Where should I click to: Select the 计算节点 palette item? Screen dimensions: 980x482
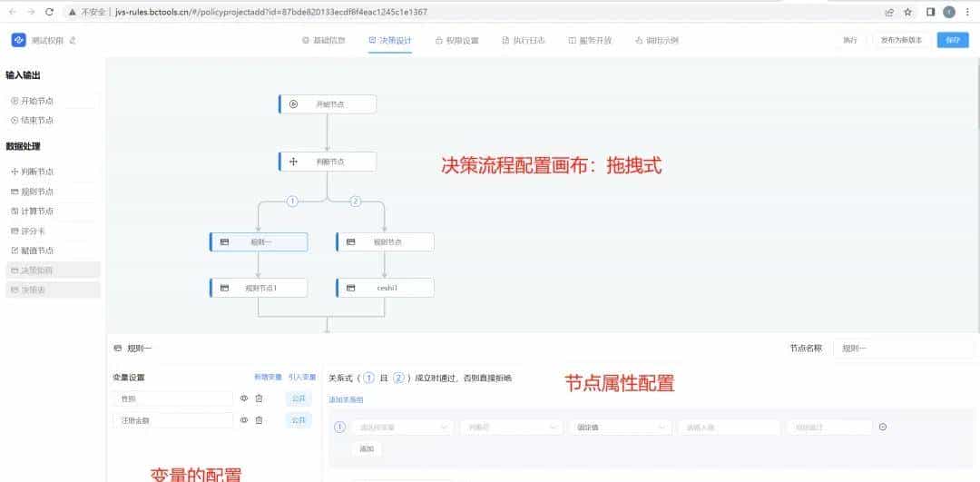tap(54, 211)
